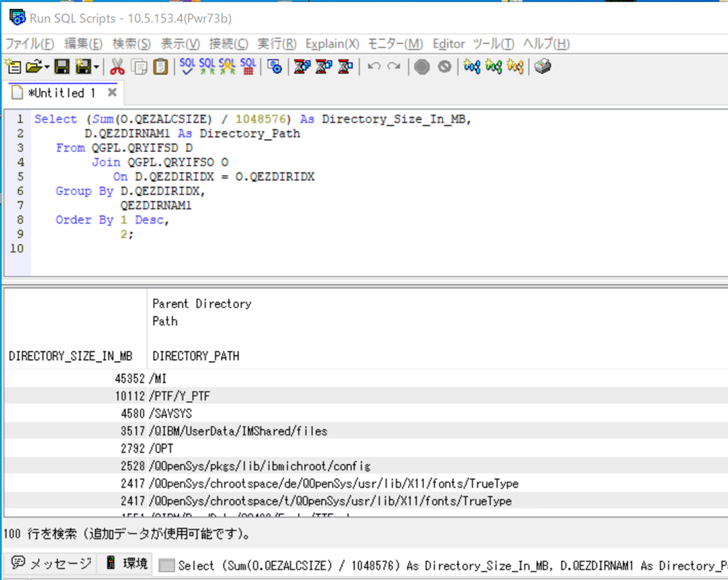The width and height of the screenshot is (728, 580).
Task: Click the third Visual Explain icon with orange nodes
Action: [515, 67]
